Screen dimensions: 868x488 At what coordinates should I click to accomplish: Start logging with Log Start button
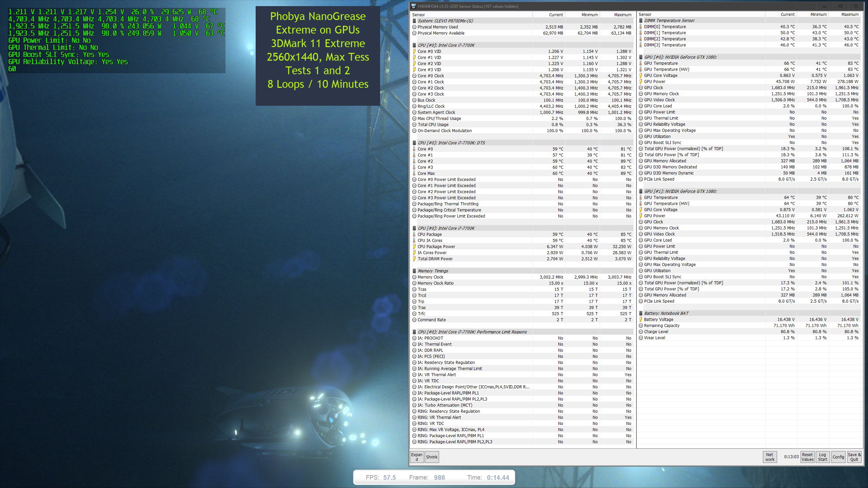coord(823,457)
